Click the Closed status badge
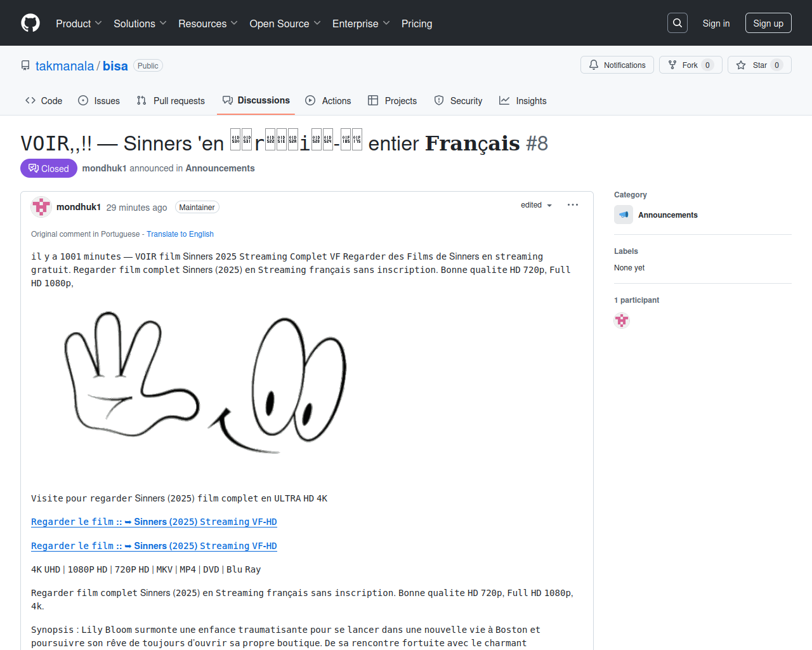This screenshot has width=812, height=650. [49, 168]
